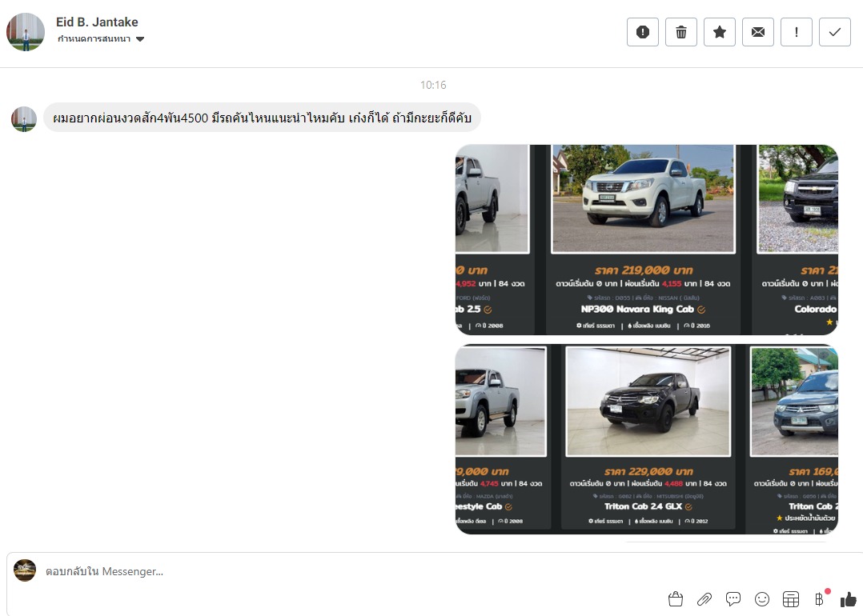Open the shopping bag products icon

click(x=675, y=598)
